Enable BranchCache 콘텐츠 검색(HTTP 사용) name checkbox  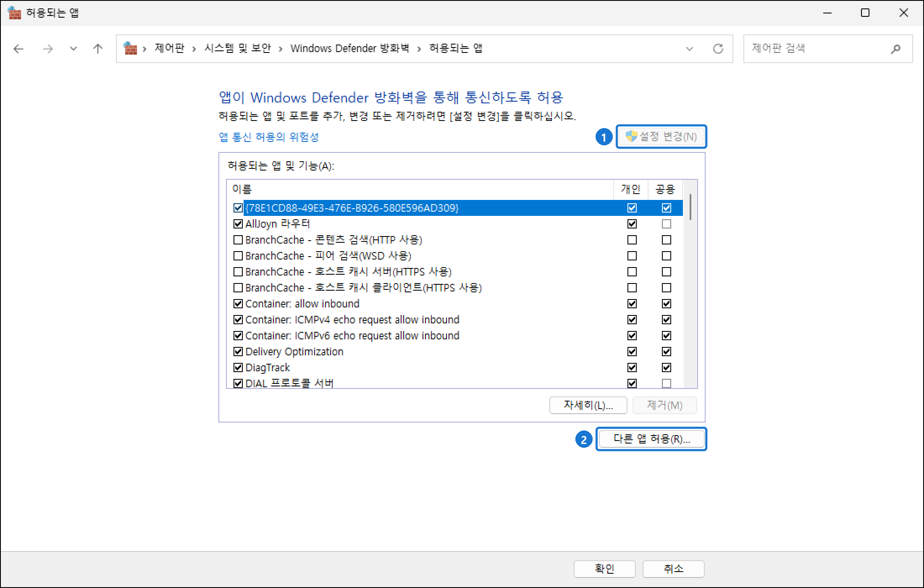click(x=238, y=240)
